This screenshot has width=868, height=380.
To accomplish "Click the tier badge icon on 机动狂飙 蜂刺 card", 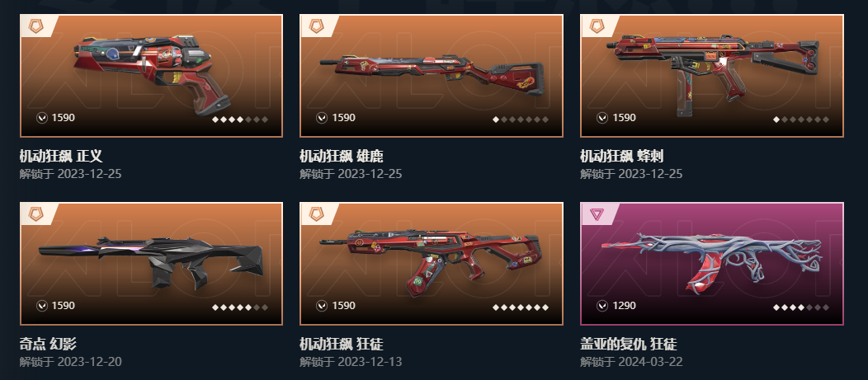I will (597, 26).
